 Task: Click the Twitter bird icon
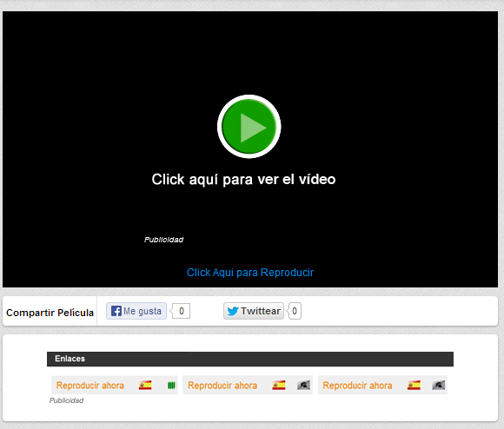pos(233,311)
